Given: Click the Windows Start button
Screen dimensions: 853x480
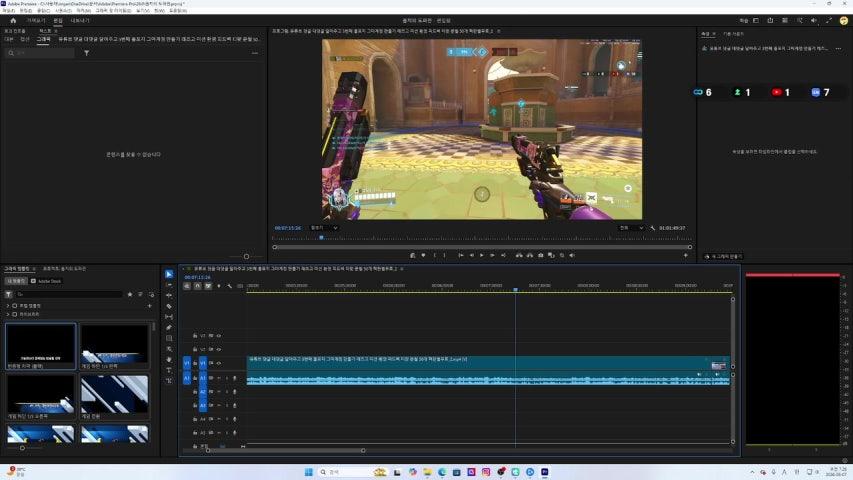Looking at the screenshot, I should click(x=308, y=472).
